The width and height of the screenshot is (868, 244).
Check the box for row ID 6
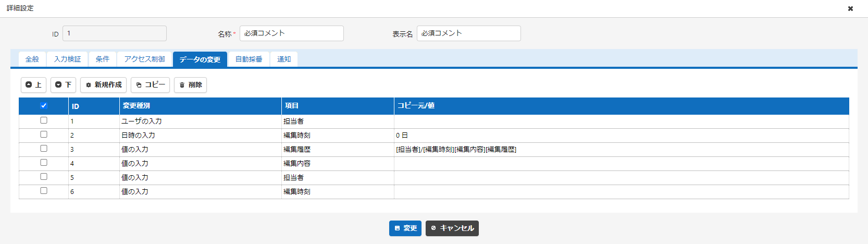click(44, 191)
